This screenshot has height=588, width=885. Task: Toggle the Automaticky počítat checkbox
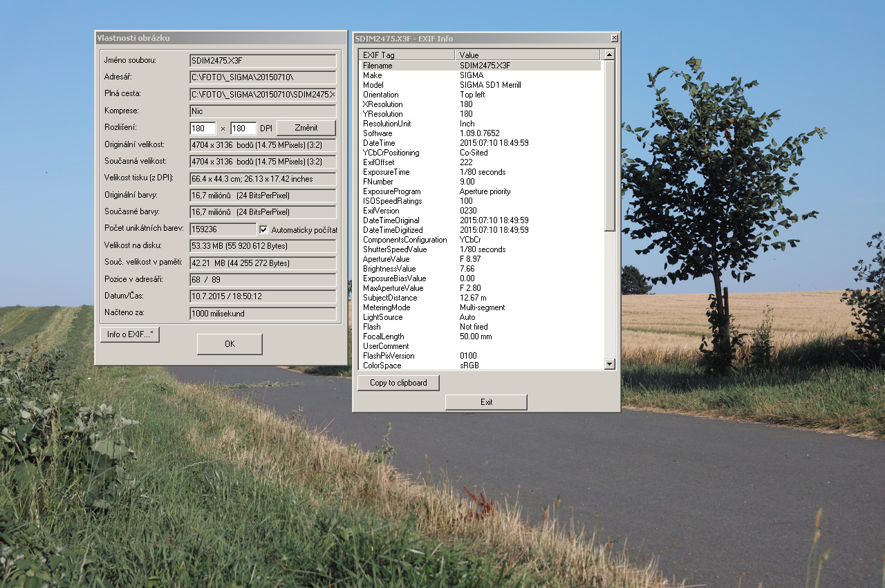click(263, 229)
